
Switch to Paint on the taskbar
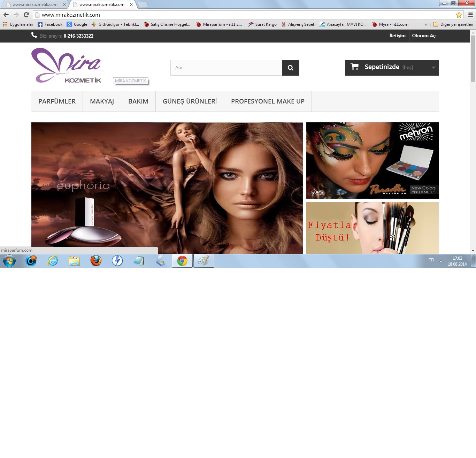pyautogui.click(x=204, y=261)
